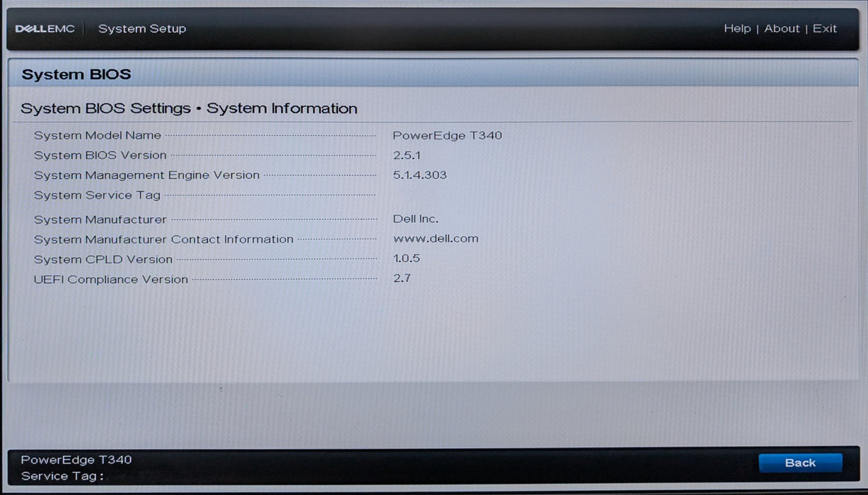Click Exit in the top bar

click(x=825, y=29)
